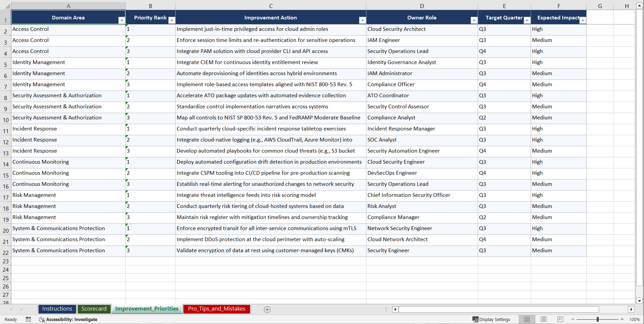Screen dimensions: 644x324
Task: Select the column D header
Action: tap(422, 6)
